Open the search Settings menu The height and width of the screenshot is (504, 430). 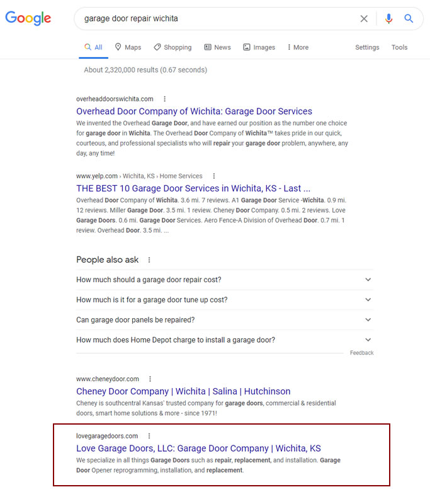tap(367, 47)
